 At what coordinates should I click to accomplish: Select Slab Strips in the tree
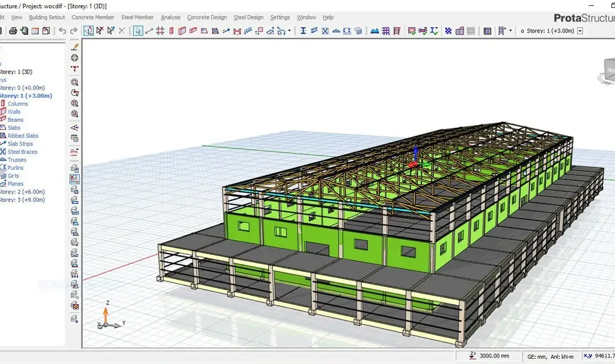click(x=20, y=144)
